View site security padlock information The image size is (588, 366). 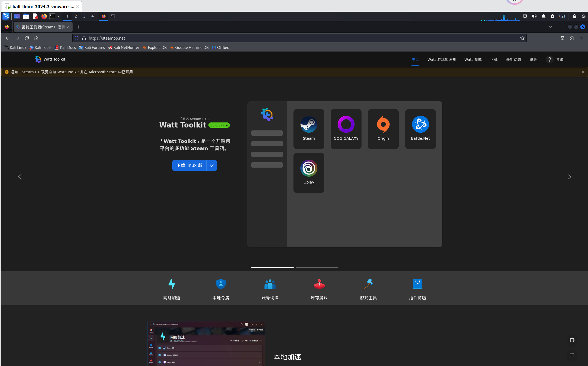[x=84, y=38]
